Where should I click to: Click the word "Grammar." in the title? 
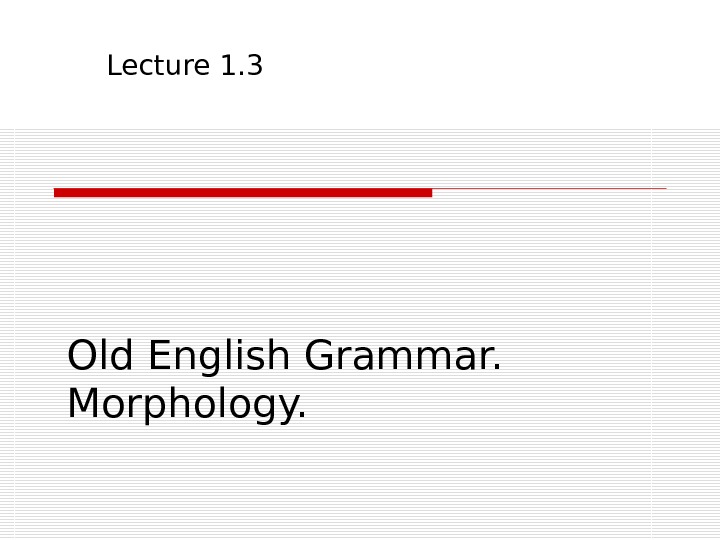coord(403,356)
